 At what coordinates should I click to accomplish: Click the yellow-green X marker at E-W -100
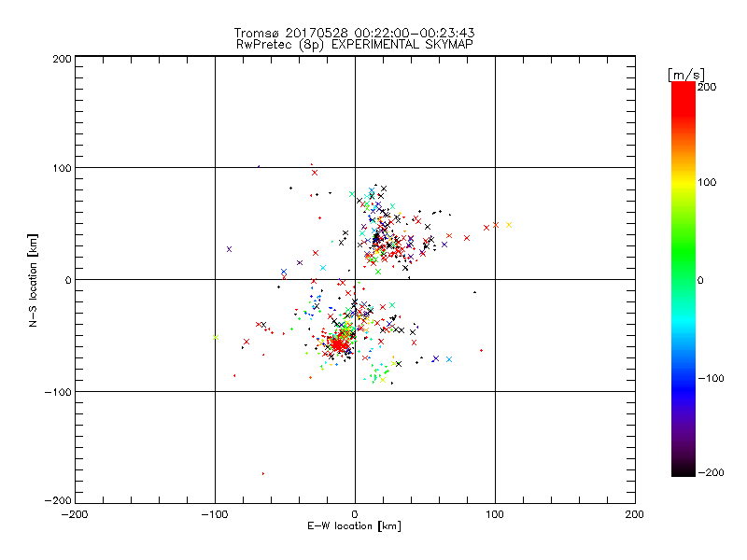pyautogui.click(x=216, y=338)
